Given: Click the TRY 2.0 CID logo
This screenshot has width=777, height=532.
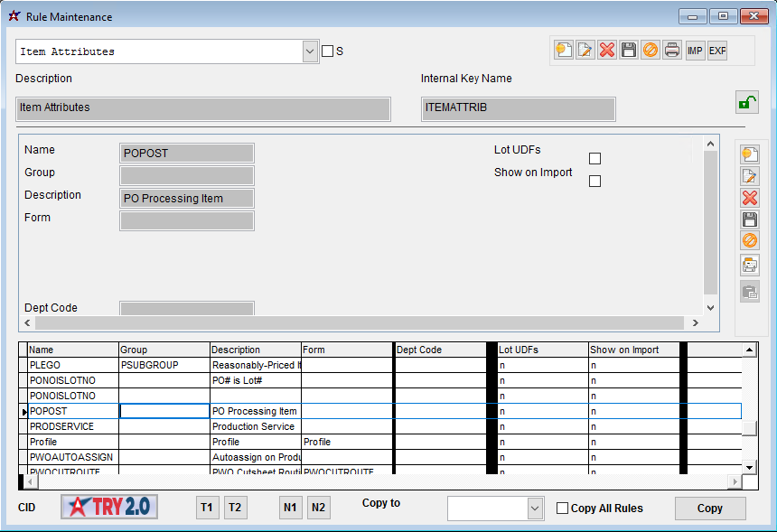Looking at the screenshot, I should (108, 508).
